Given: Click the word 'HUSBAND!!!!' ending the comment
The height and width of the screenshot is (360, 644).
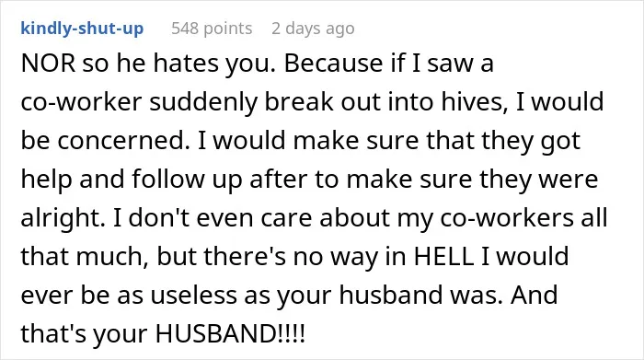Looking at the screenshot, I should 230,333.
